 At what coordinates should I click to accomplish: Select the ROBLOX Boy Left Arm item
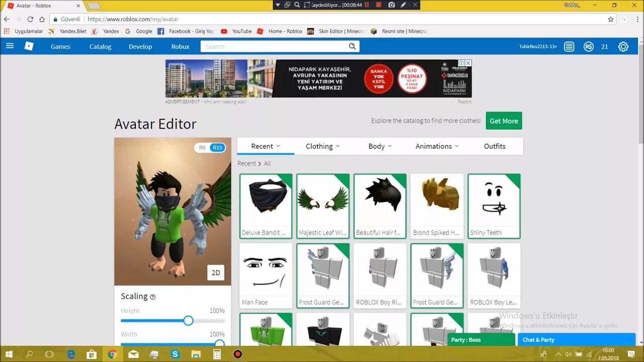(494, 276)
